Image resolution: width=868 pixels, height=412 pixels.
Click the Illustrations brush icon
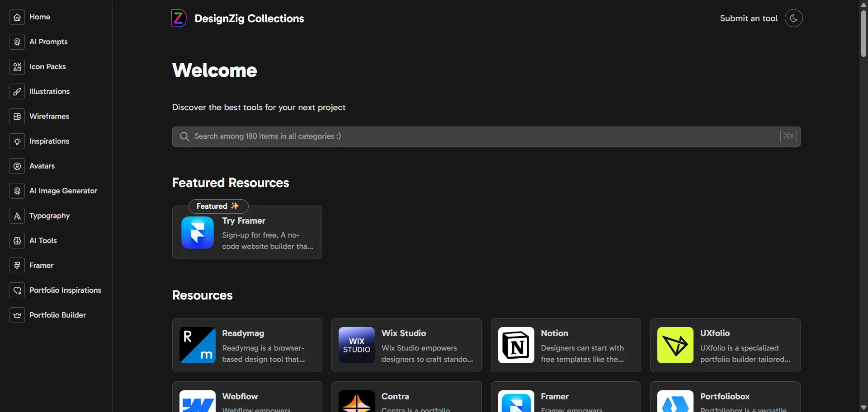pyautogui.click(x=17, y=92)
